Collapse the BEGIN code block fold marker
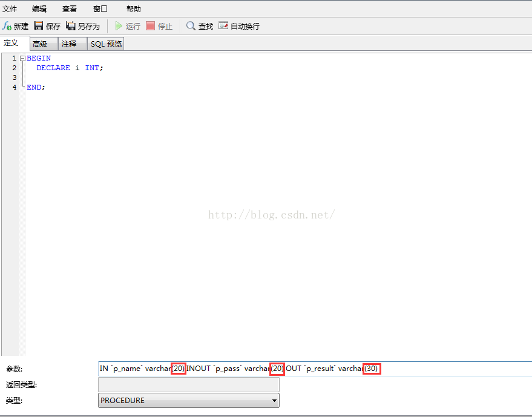 pos(23,58)
